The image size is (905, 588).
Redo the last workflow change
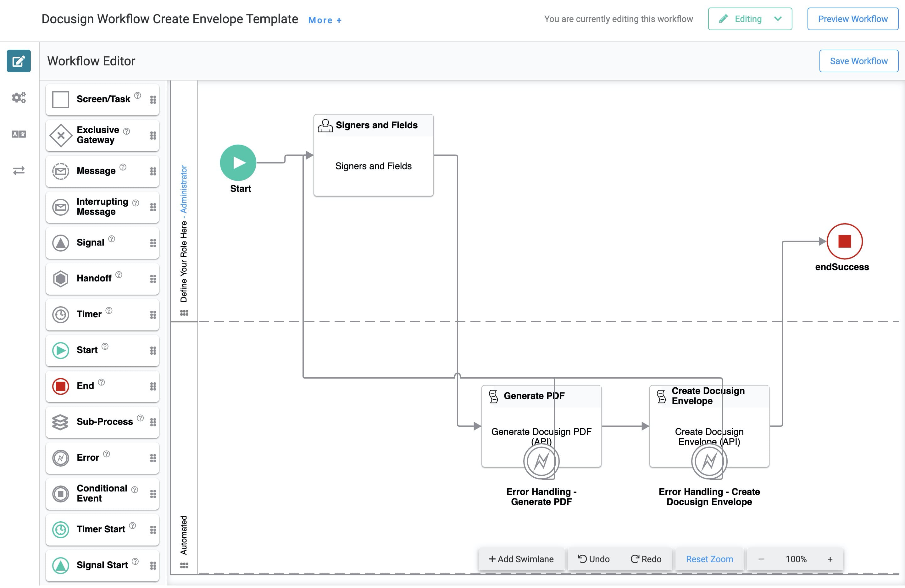(x=646, y=559)
